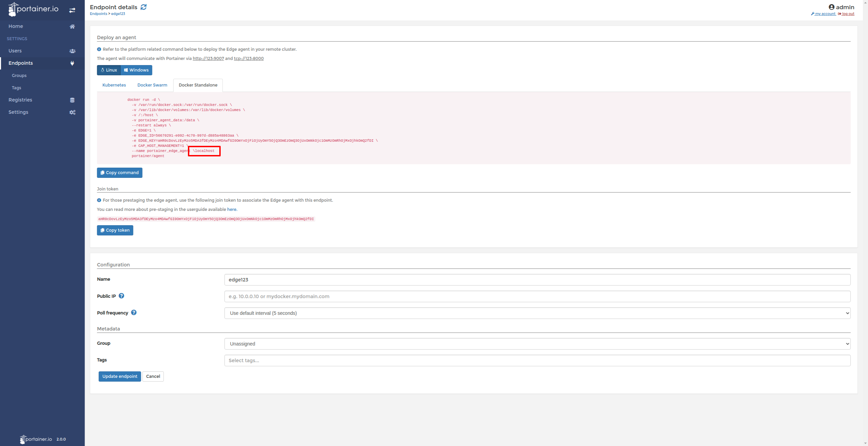Open the Docker Swarm tab
Image resolution: width=868 pixels, height=446 pixels.
pos(152,85)
